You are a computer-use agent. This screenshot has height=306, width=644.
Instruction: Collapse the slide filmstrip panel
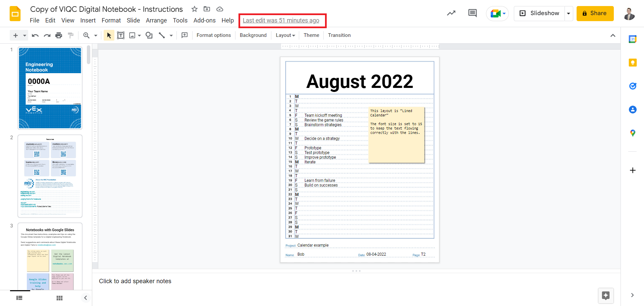coord(86,298)
